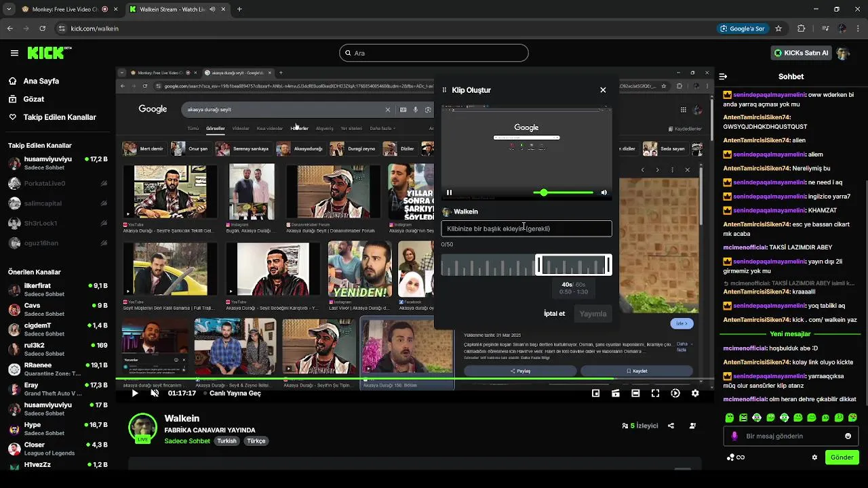Close the Klip Oluştur dialog
This screenshot has height=488, width=868.
tap(603, 89)
